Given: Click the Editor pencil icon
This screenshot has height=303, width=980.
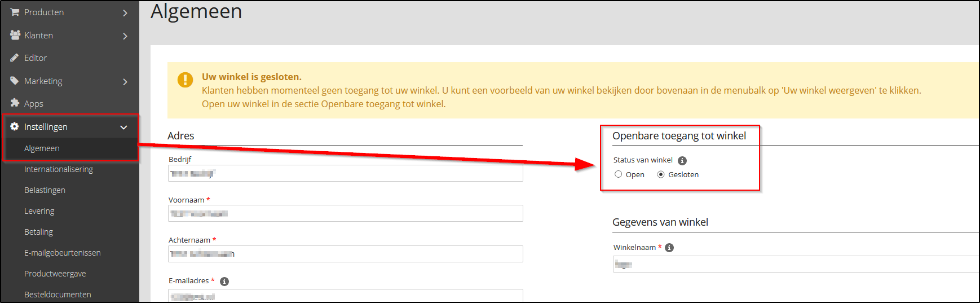Looking at the screenshot, I should (x=15, y=58).
